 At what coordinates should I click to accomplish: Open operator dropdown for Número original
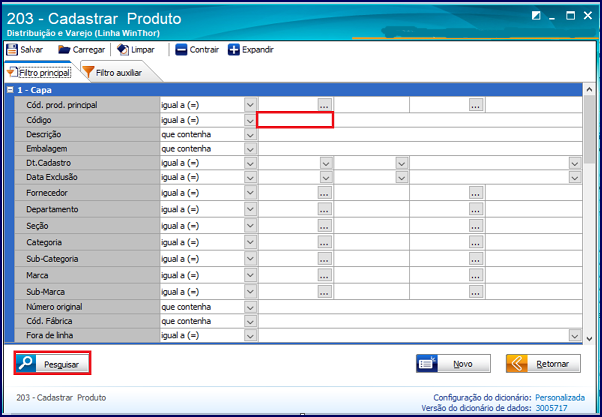click(x=250, y=307)
